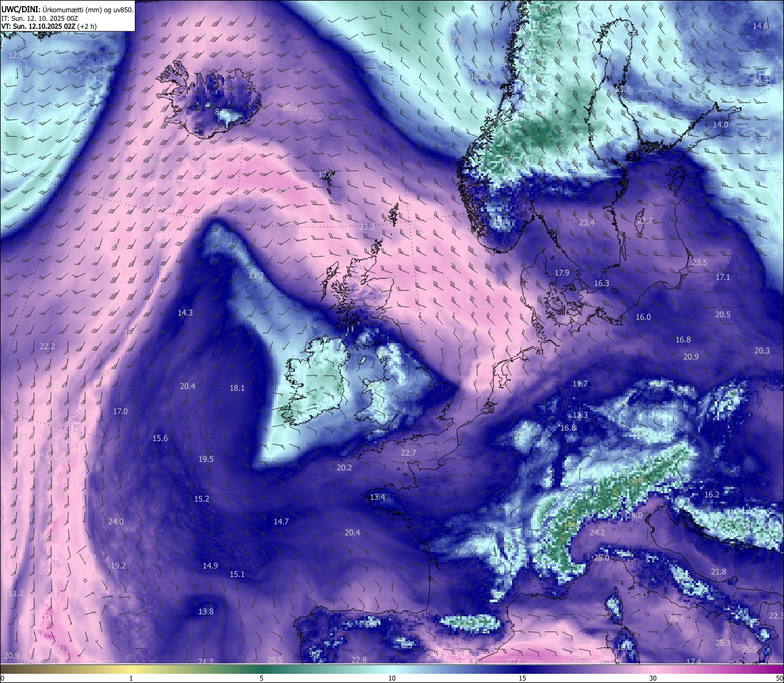
Task: Click the 23.5 value over the Baltic
Action: (699, 262)
